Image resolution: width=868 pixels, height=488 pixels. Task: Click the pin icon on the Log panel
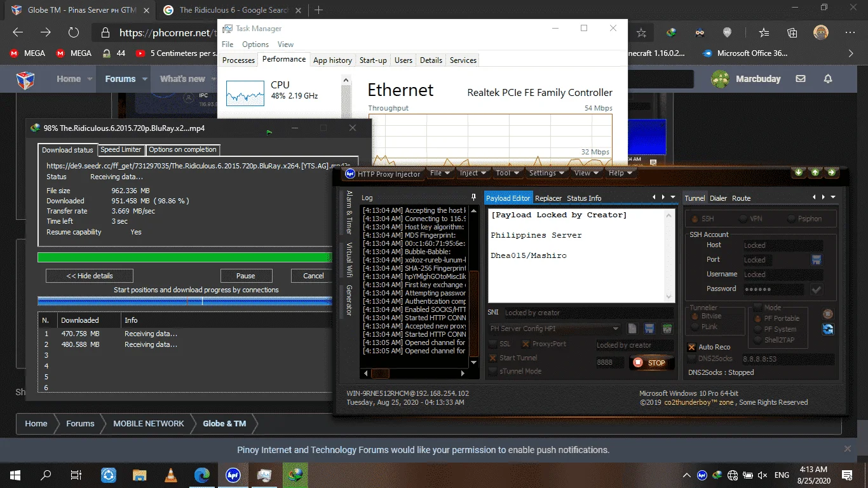pyautogui.click(x=473, y=198)
